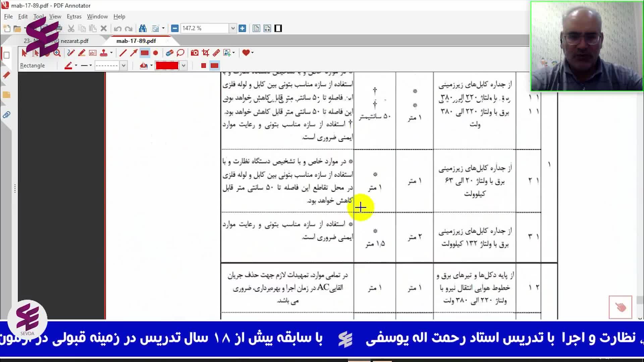Select the Lasso selection tool
The width and height of the screenshot is (644, 362).
point(180,53)
